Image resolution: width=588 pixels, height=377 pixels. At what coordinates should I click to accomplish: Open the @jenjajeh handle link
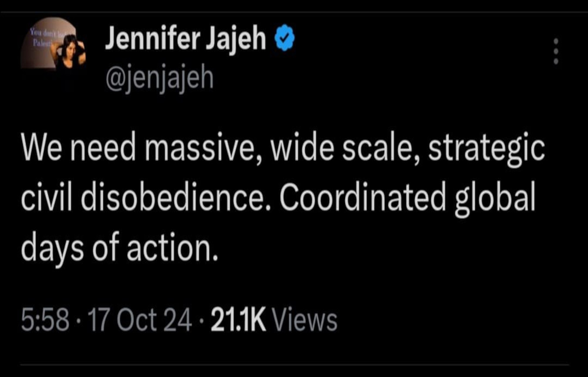click(159, 78)
